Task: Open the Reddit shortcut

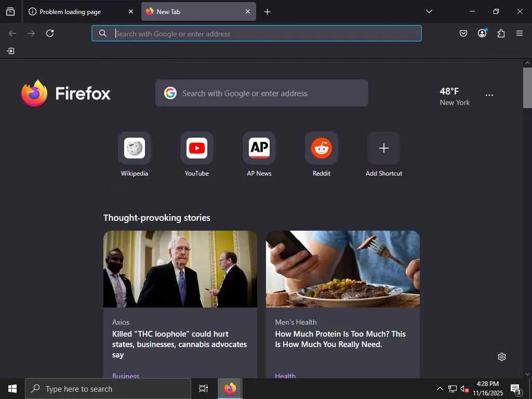Action: click(322, 154)
